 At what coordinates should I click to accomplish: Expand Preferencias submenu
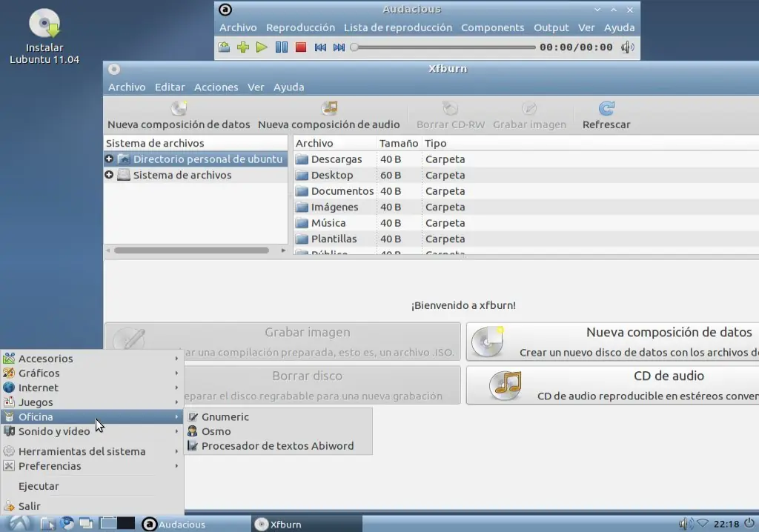(92, 465)
